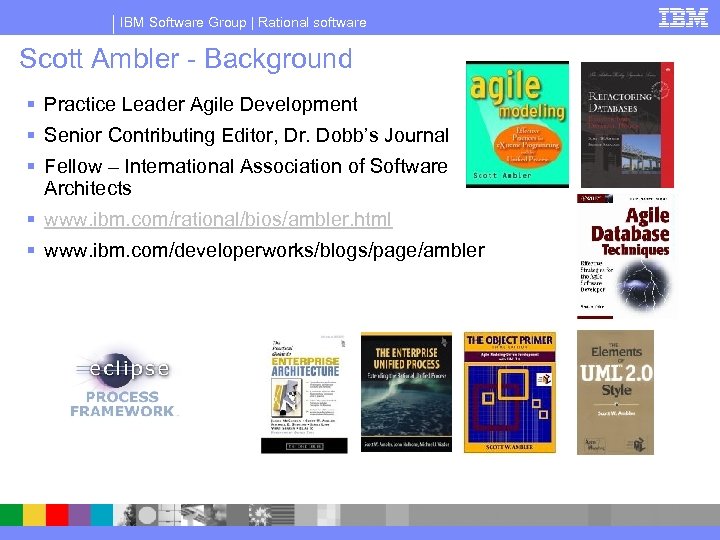Click the teal square in footer strip
Viewport: 720px width, 540px height.
[x=102, y=515]
